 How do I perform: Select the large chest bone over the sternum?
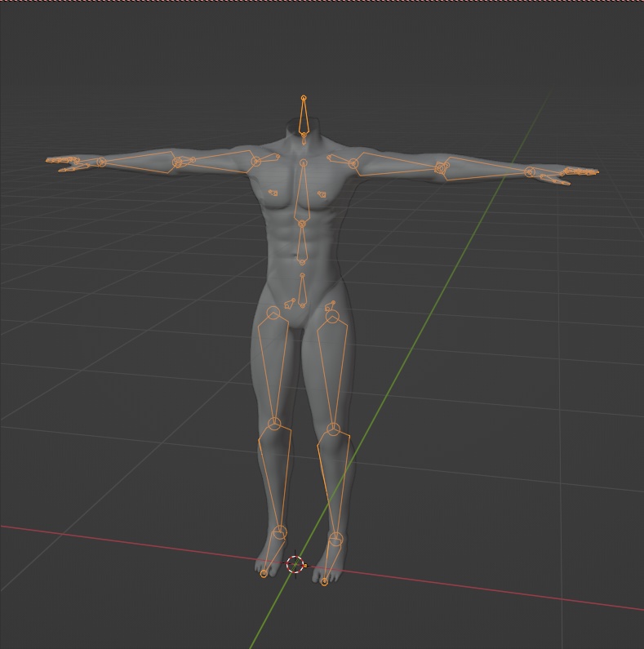point(303,193)
